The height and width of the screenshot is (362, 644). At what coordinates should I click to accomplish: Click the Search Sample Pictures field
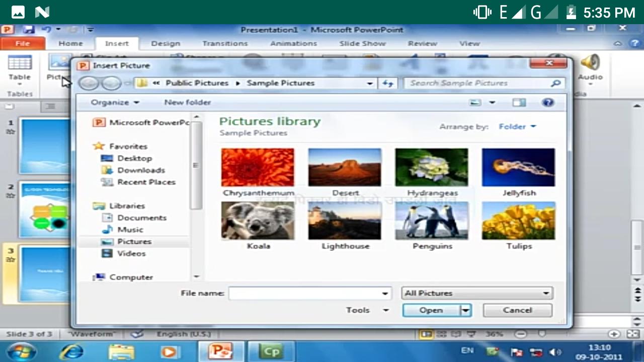pyautogui.click(x=484, y=83)
